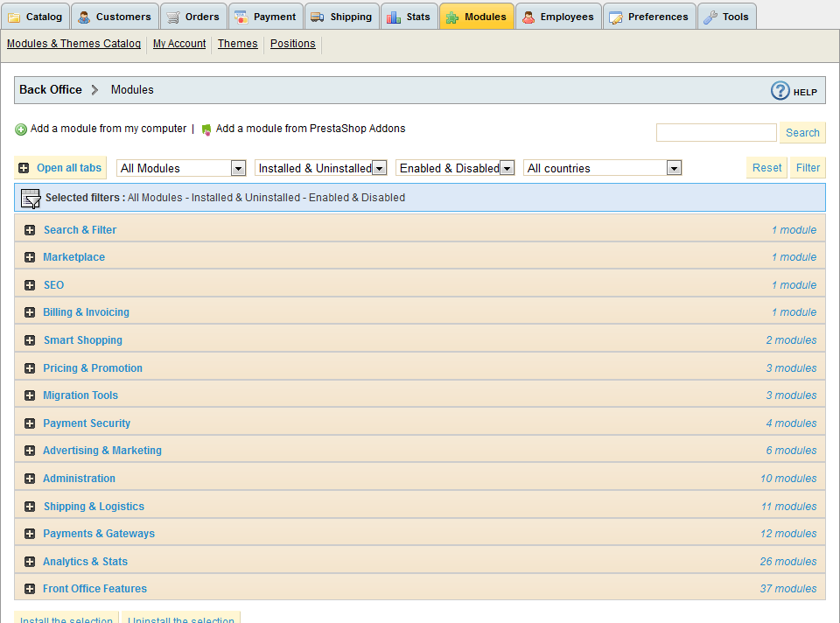
Task: Open the Themes submenu link
Action: click(237, 44)
